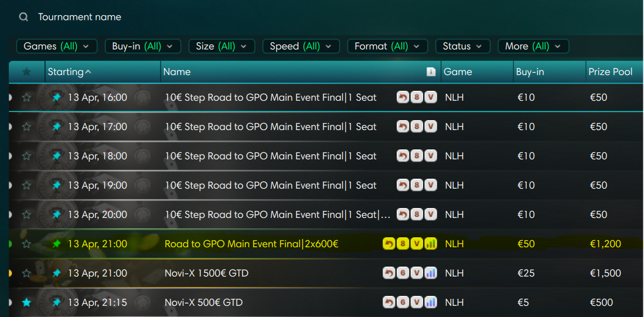Click yellow bar chart icon on highlighted row
The height and width of the screenshot is (317, 644).
click(x=431, y=244)
